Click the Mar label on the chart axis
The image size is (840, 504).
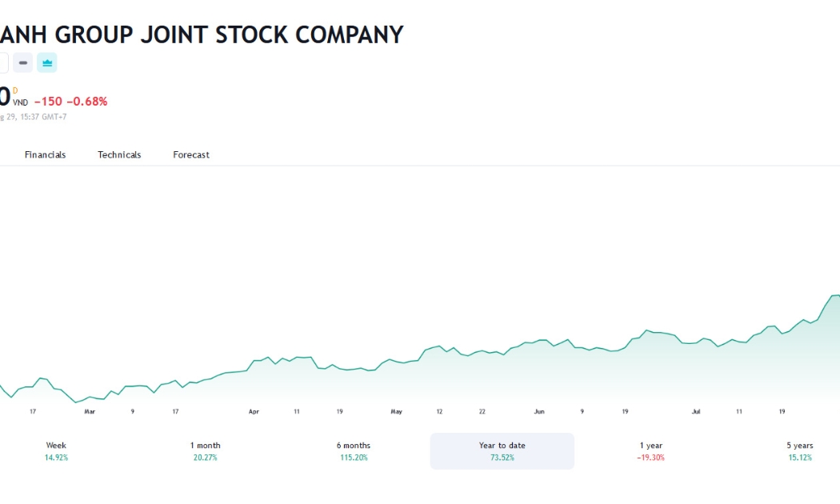pyautogui.click(x=90, y=411)
